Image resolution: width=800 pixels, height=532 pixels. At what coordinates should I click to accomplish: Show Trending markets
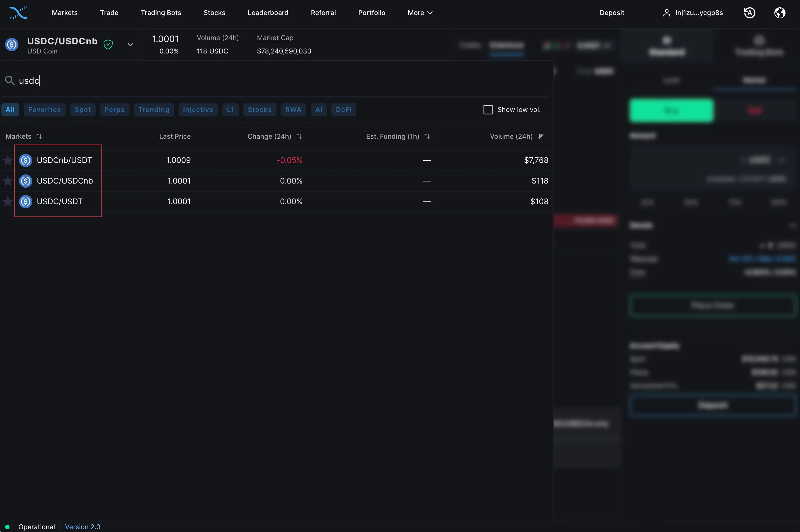pos(154,109)
